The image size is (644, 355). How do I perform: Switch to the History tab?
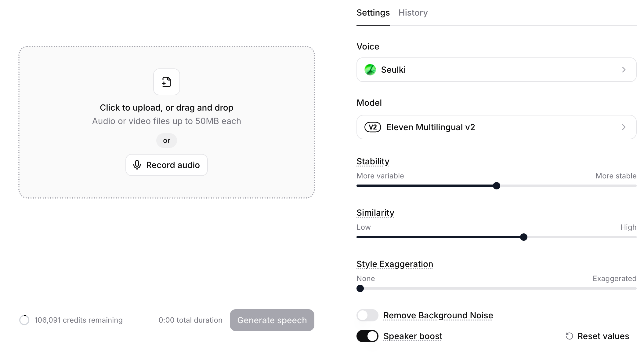[x=413, y=13]
